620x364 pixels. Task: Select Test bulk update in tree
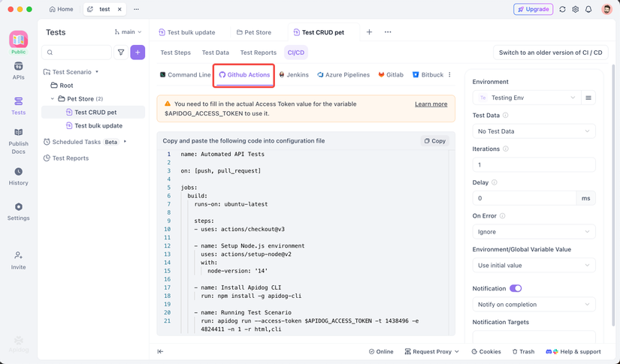[x=98, y=126]
